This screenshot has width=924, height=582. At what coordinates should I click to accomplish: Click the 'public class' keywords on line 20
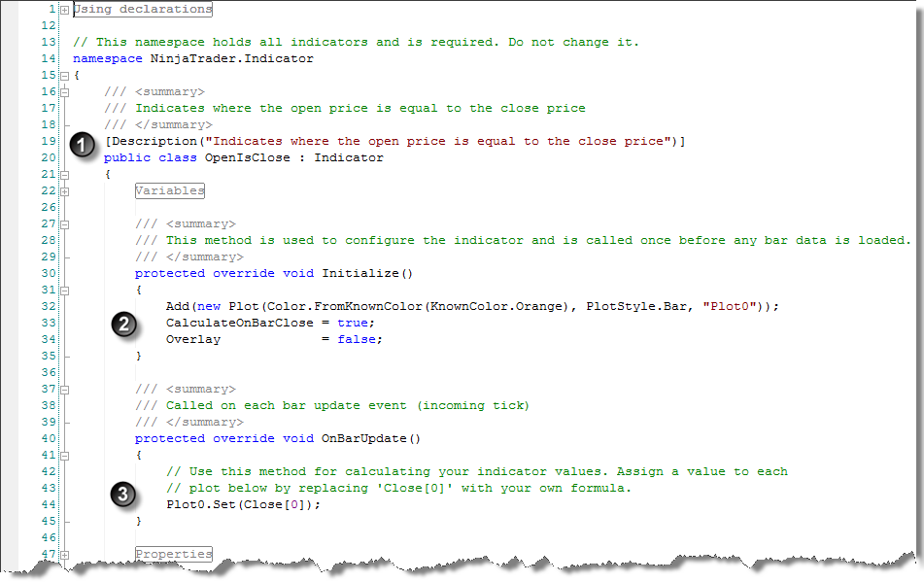tap(150, 157)
